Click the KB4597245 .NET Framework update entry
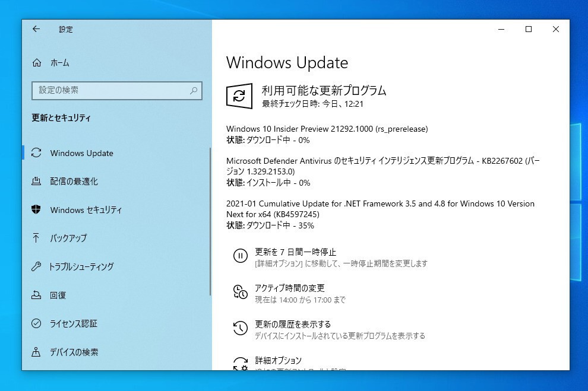The width and height of the screenshot is (588, 391). coord(380,209)
